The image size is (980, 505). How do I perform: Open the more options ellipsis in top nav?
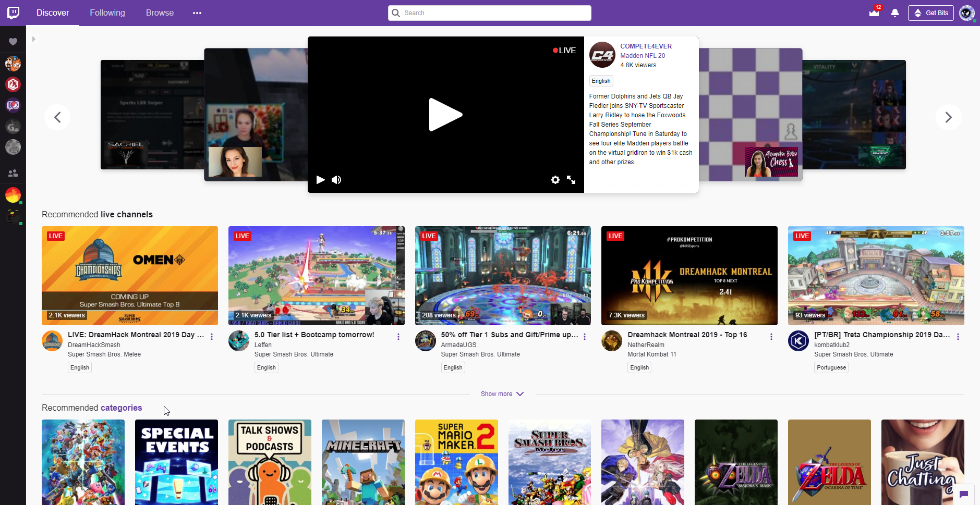coord(197,13)
